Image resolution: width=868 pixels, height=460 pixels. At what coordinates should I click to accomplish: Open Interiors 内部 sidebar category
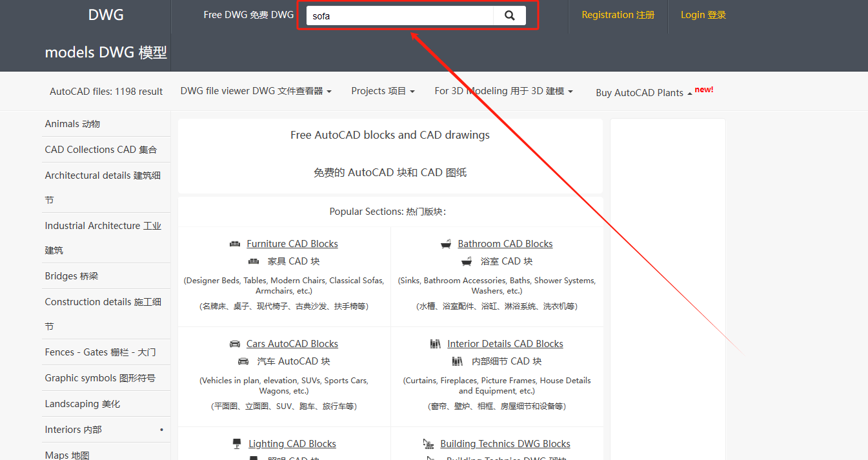tap(73, 430)
